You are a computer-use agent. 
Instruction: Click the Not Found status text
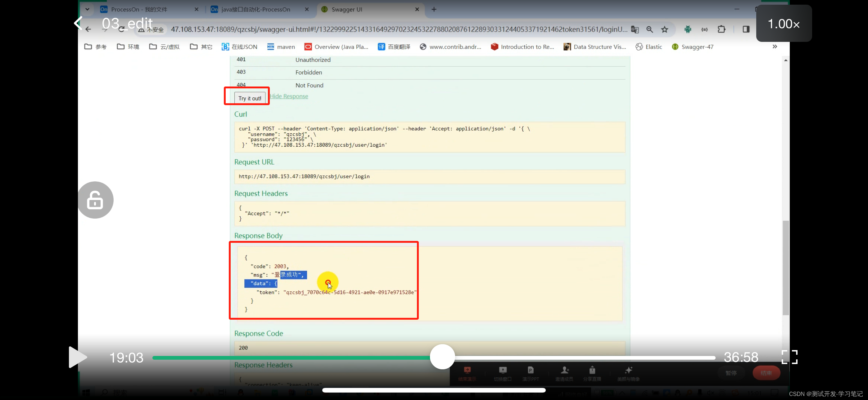pos(309,85)
